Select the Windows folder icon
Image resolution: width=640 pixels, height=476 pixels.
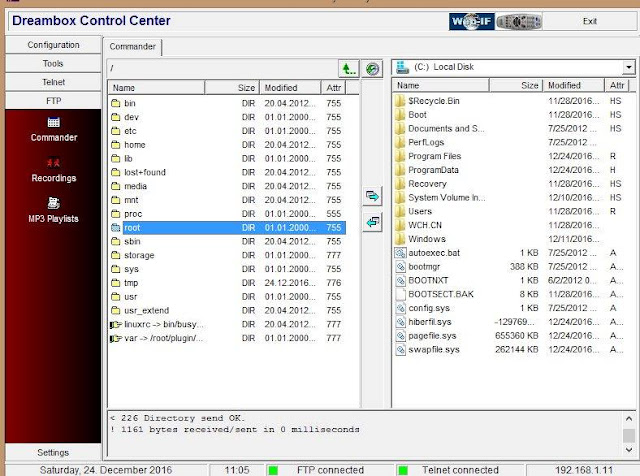coord(400,239)
